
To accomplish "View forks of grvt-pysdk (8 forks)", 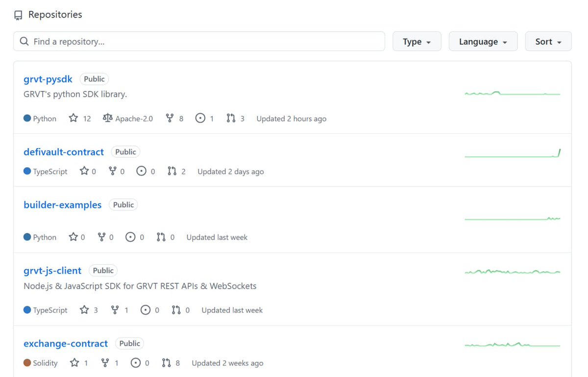I will tap(174, 119).
